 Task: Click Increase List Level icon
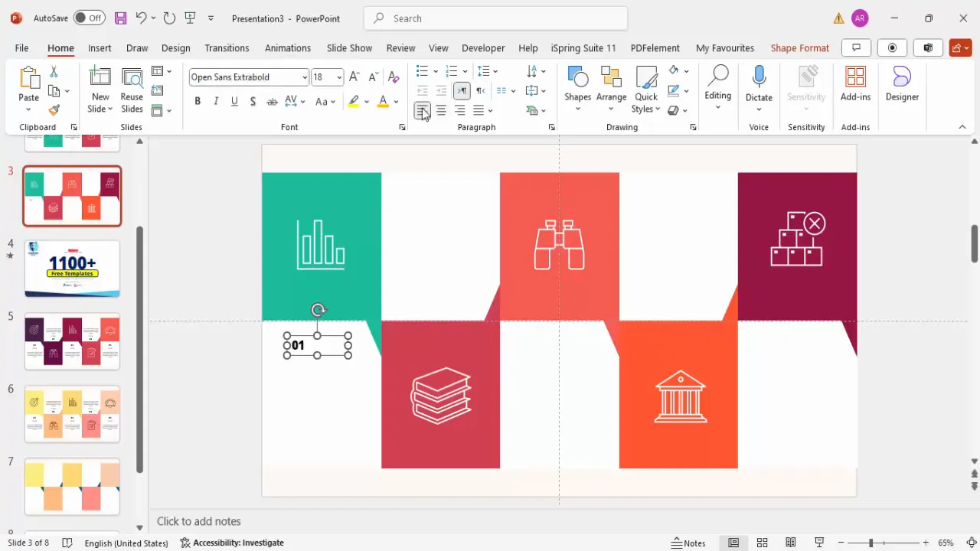tap(441, 91)
